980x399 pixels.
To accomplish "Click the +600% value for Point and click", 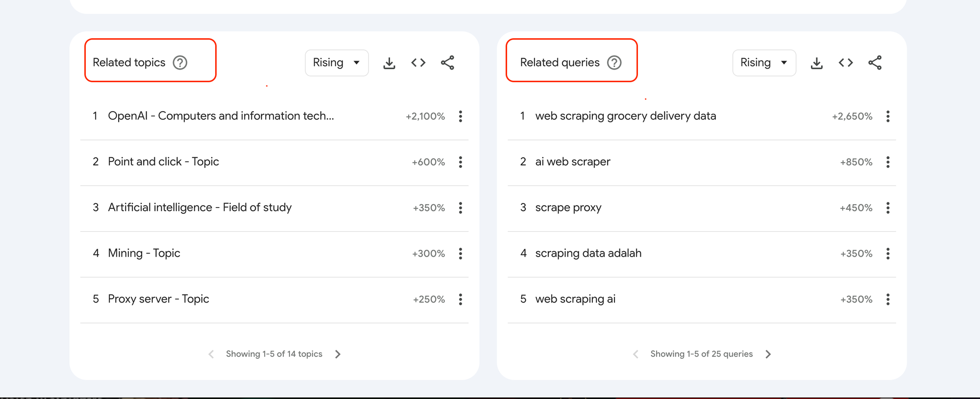I will [x=428, y=162].
